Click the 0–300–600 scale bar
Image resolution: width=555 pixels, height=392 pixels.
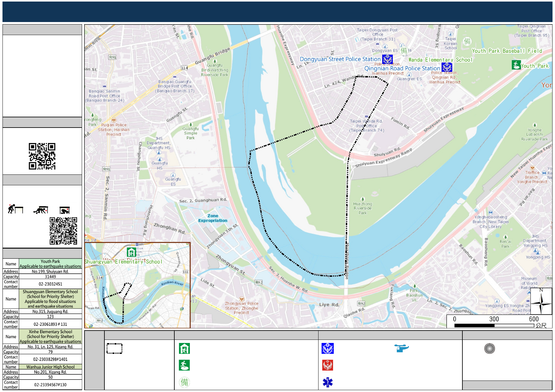tap(494, 325)
